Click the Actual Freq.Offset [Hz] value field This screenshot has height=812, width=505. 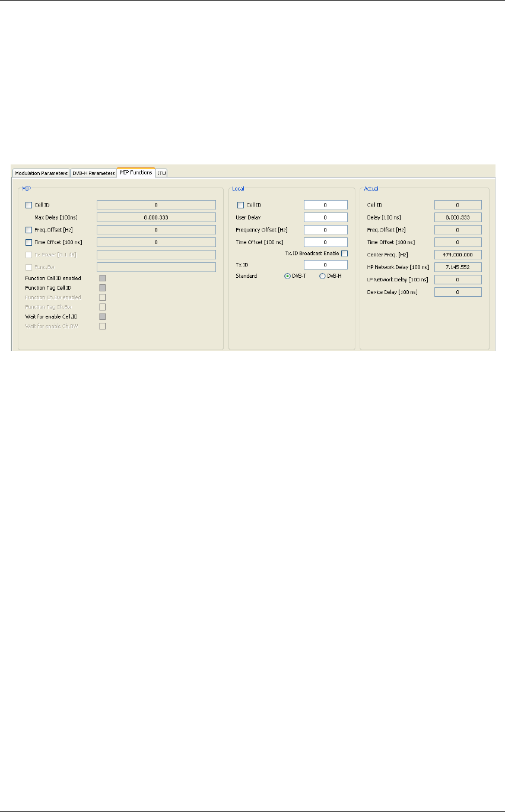click(x=458, y=230)
